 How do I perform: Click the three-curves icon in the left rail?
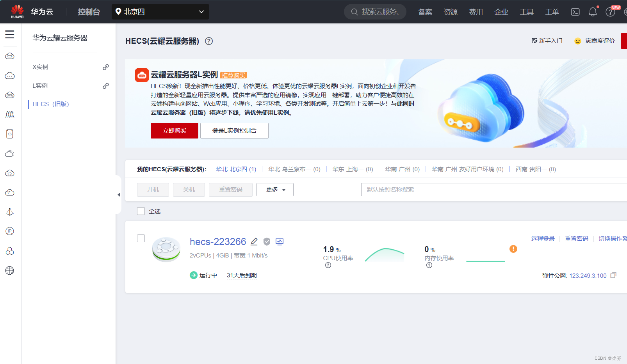(10, 115)
